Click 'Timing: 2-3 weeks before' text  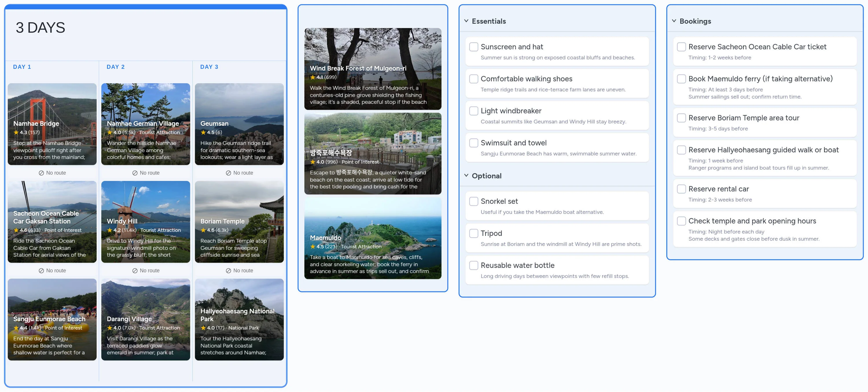click(x=720, y=200)
